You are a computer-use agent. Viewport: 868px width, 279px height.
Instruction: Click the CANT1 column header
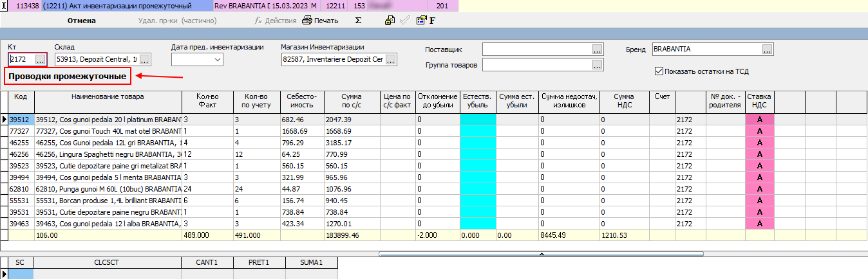207,262
